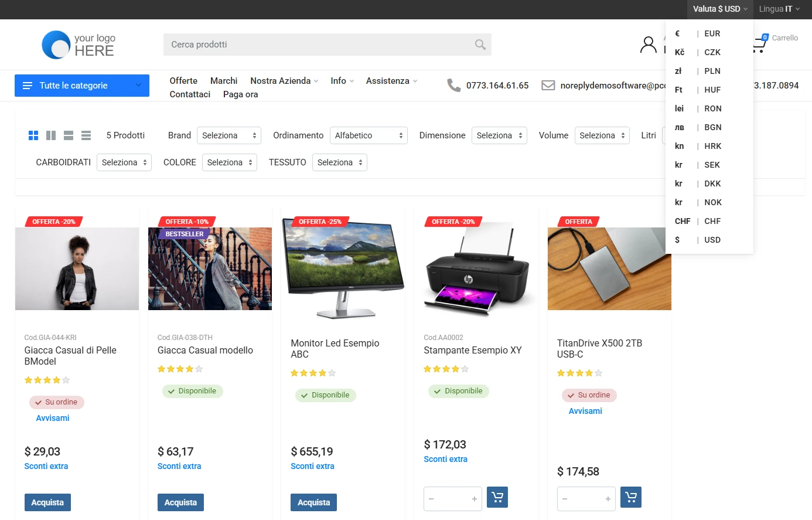Add Stampante Esempio XY to cart
Image resolution: width=812 pixels, height=520 pixels.
pyautogui.click(x=497, y=497)
